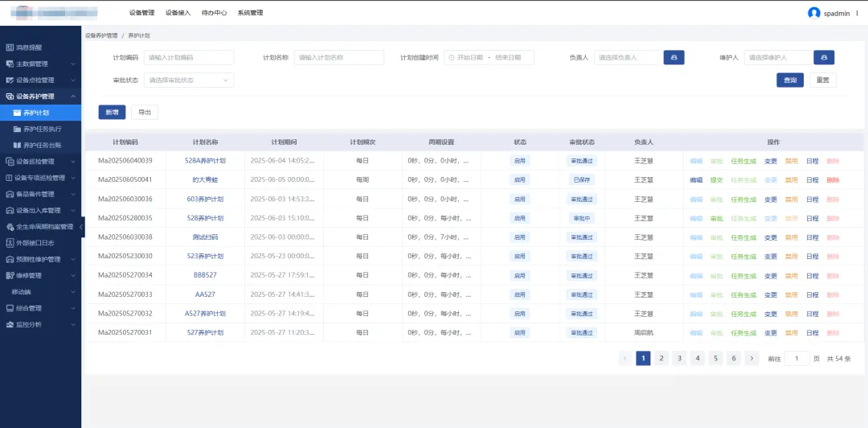Click the 全生命周期档案管理 sidebar icon
This screenshot has width=868, height=428.
pos(10,227)
